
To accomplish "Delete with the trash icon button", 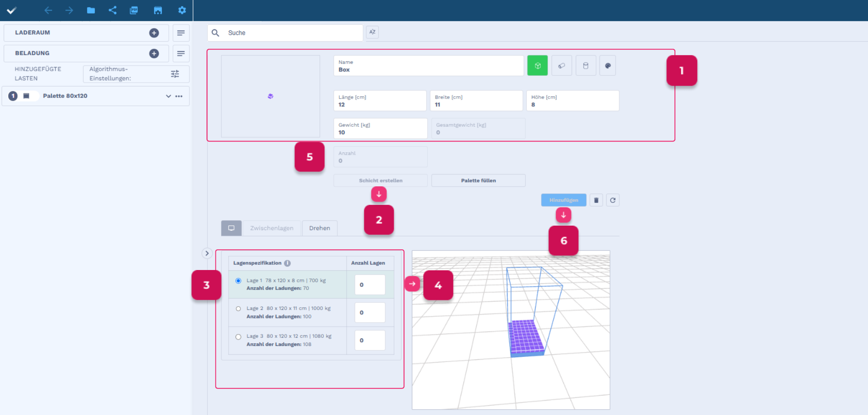I will 596,200.
